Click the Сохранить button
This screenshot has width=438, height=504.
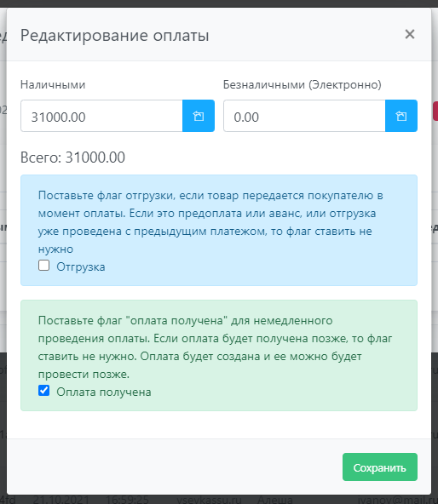click(380, 467)
